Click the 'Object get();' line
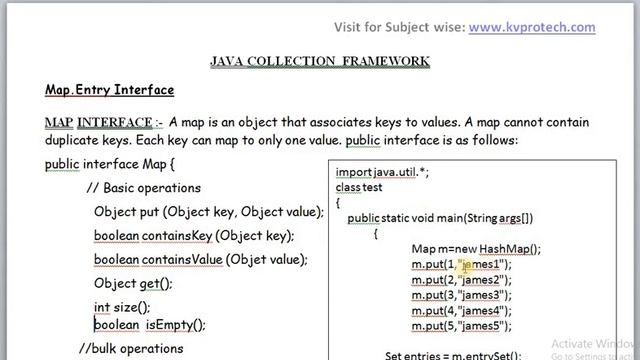640x360 pixels. (x=133, y=284)
